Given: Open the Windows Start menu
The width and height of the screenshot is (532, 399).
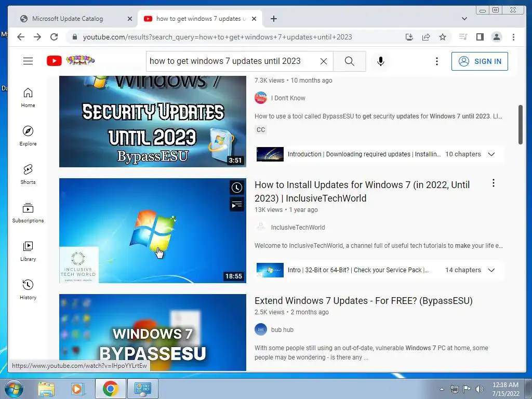Looking at the screenshot, I should 14,389.
